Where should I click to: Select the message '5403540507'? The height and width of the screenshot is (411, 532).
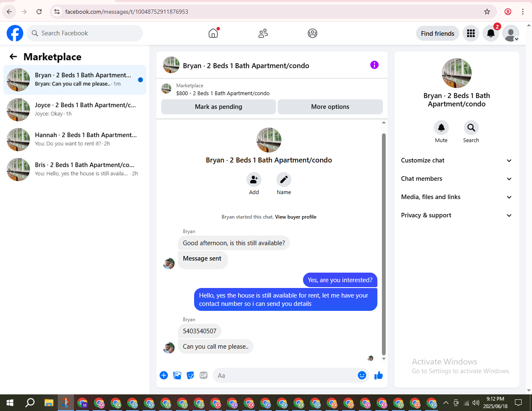tap(199, 331)
